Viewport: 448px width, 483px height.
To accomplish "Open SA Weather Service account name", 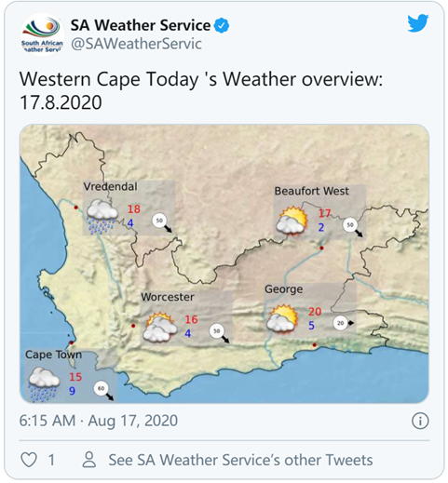I will click(141, 25).
